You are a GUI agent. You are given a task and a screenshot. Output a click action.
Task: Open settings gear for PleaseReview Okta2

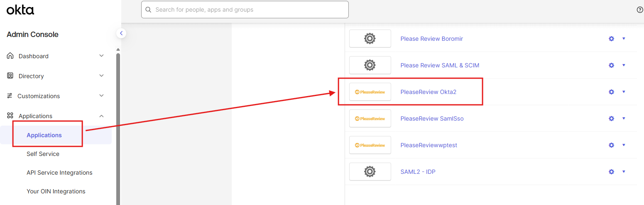point(611,92)
